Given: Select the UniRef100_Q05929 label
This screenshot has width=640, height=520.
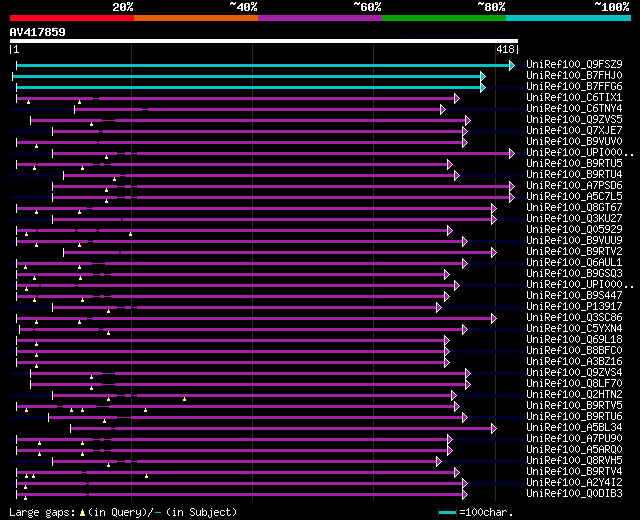Looking at the screenshot, I should click(x=574, y=229).
